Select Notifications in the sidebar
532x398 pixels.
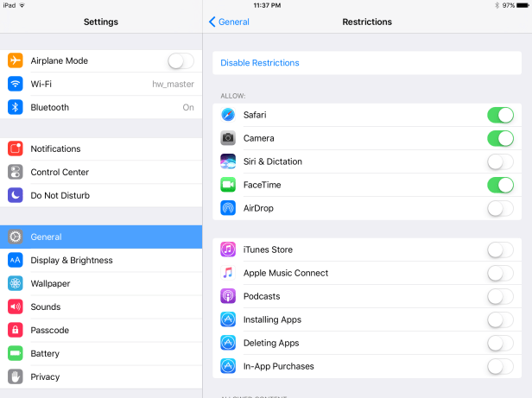pyautogui.click(x=101, y=148)
